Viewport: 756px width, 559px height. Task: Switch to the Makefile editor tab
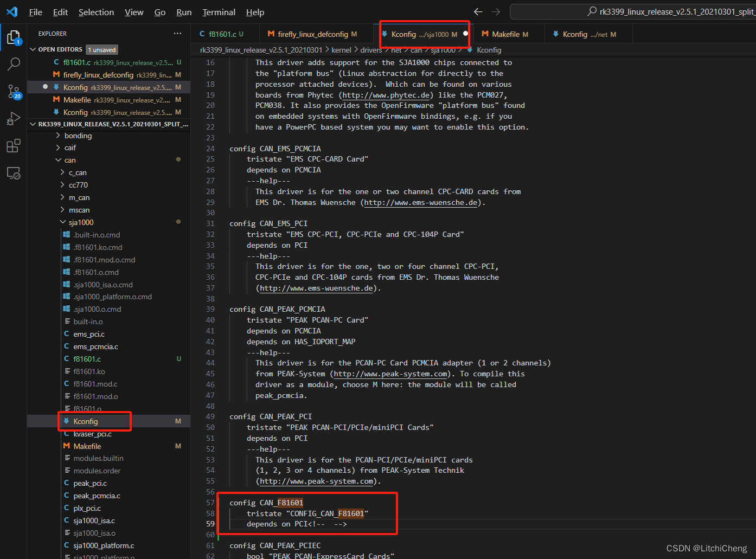coord(509,34)
